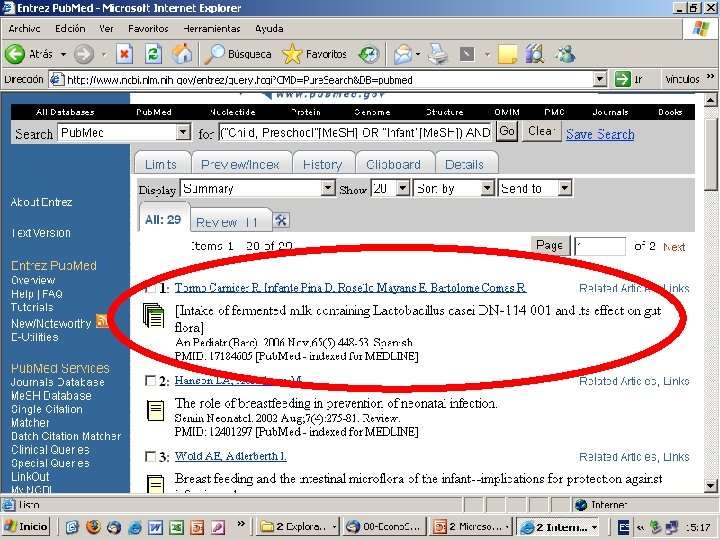Image resolution: width=720 pixels, height=540 pixels.
Task: Launch Excel from quick launch bar
Action: [x=176, y=527]
